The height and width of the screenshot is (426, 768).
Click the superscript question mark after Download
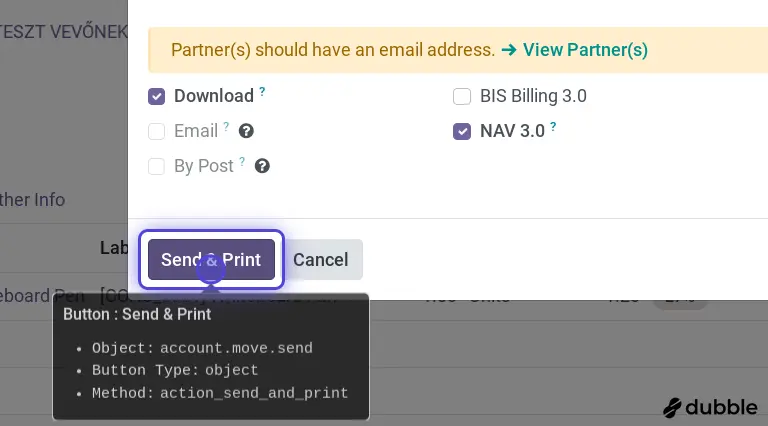coord(262,91)
